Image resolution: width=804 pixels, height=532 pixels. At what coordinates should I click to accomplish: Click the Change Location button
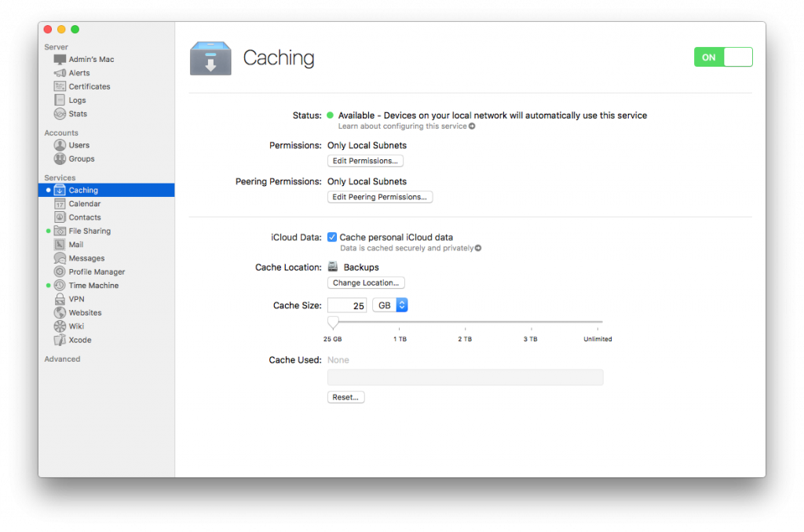[366, 282]
